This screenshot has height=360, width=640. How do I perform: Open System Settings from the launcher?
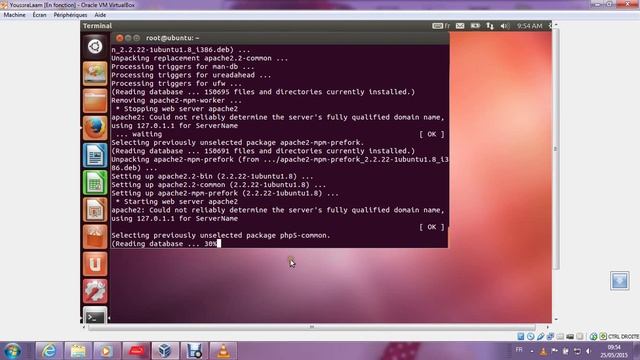[x=95, y=291]
